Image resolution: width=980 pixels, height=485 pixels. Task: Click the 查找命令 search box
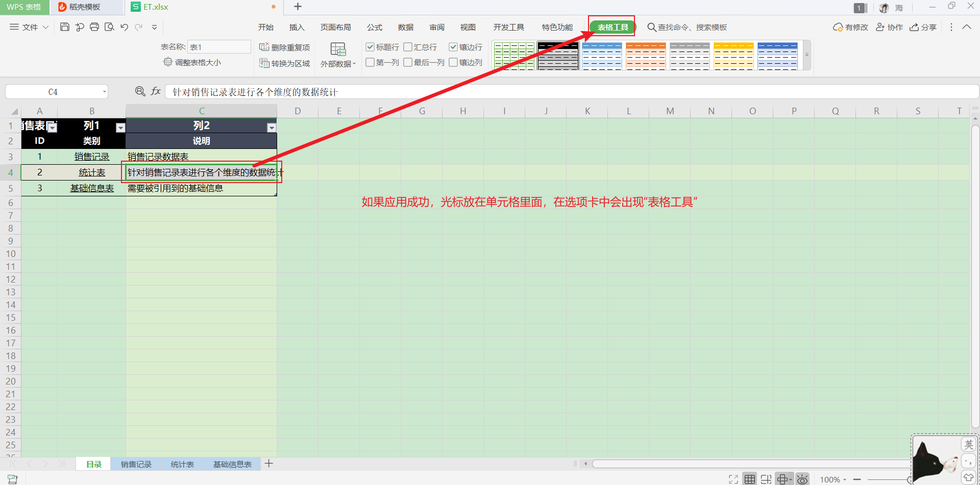(688, 27)
